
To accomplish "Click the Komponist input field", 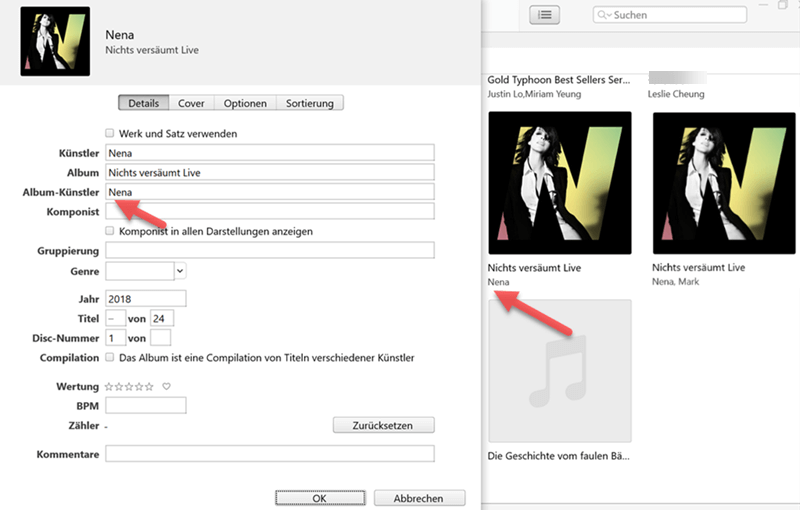I will (x=270, y=211).
